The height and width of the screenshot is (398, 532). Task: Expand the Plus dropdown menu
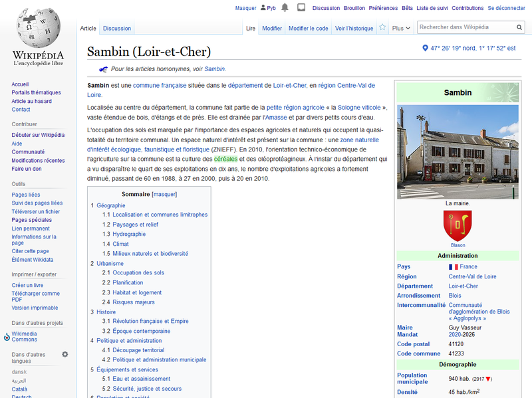(x=401, y=29)
